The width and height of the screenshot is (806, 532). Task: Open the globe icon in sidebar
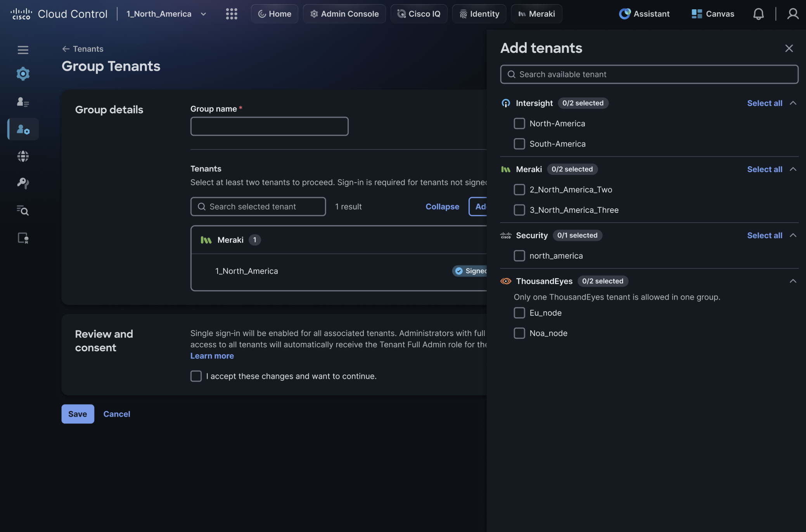(x=23, y=156)
